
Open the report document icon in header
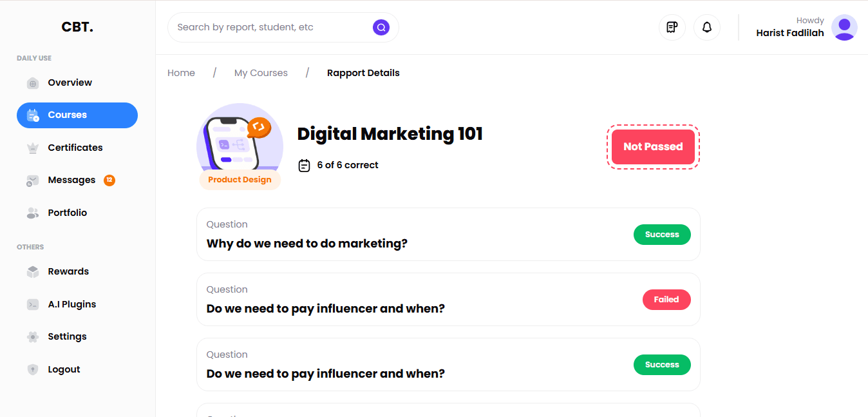672,27
